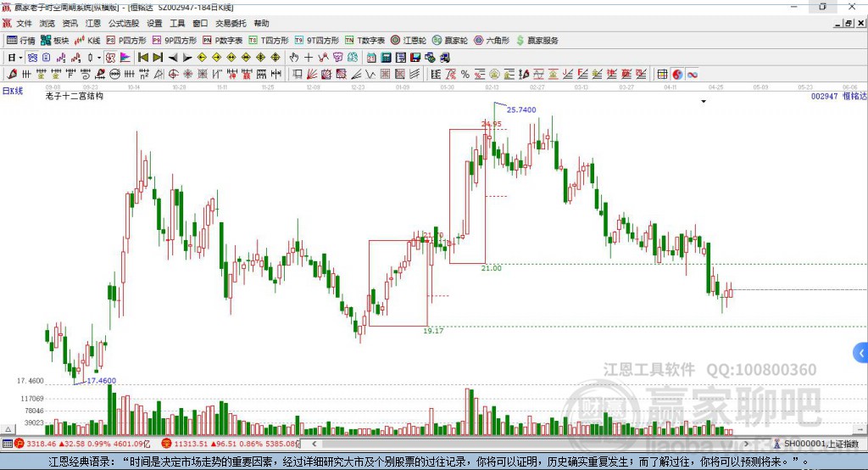868x470 pixels.
Task: Open the T四方形 time square
Action: [x=269, y=41]
